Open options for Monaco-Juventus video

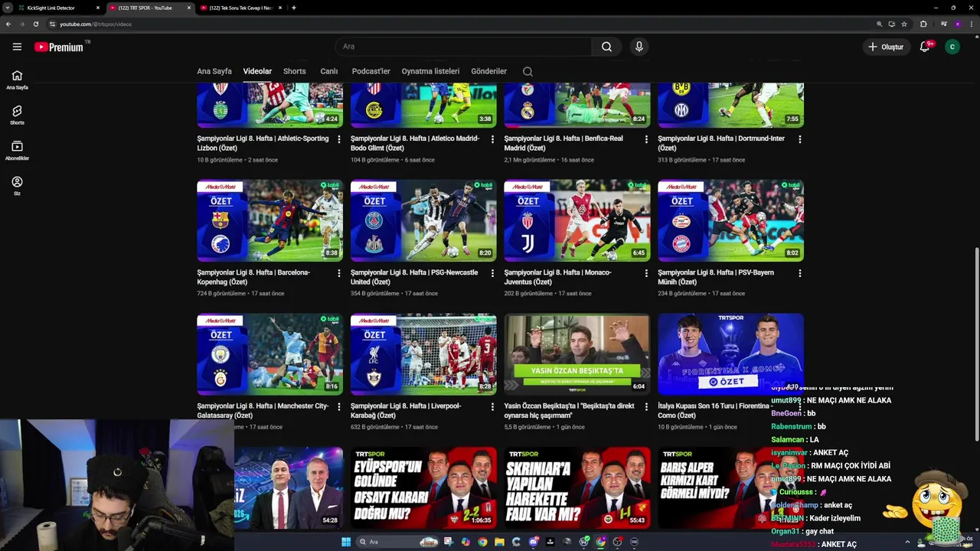646,273
